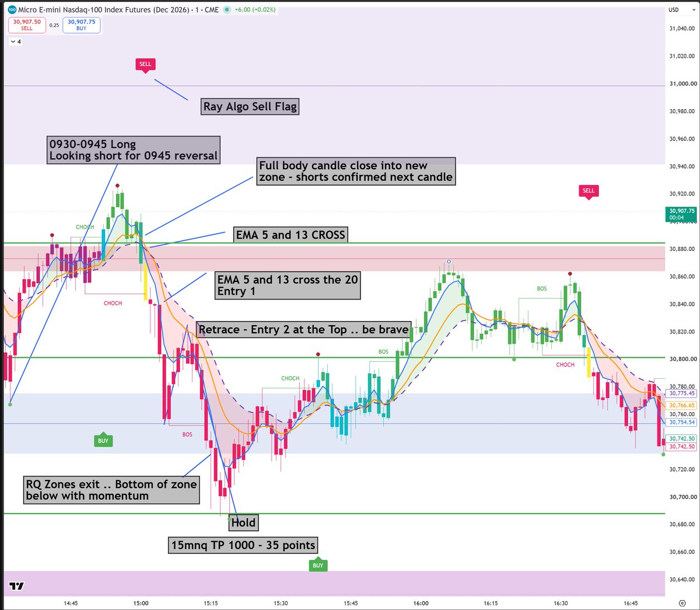The width and height of the screenshot is (700, 610).
Task: Click the 30,700.00 price axis label
Action: (682, 497)
